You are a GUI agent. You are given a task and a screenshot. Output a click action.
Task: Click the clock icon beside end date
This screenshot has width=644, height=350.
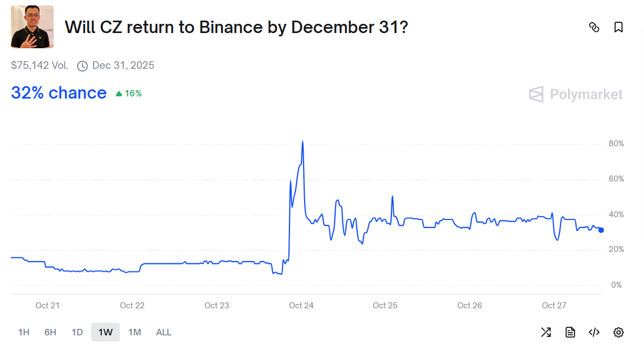(x=82, y=66)
